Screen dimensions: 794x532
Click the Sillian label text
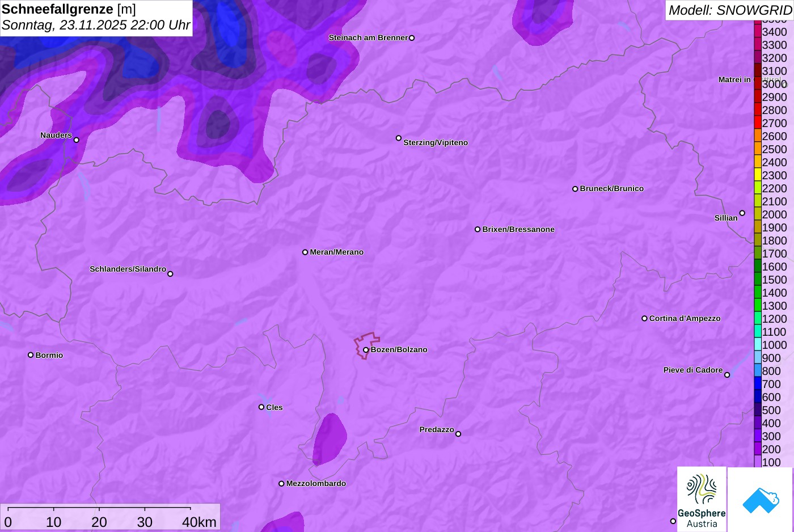coord(726,218)
